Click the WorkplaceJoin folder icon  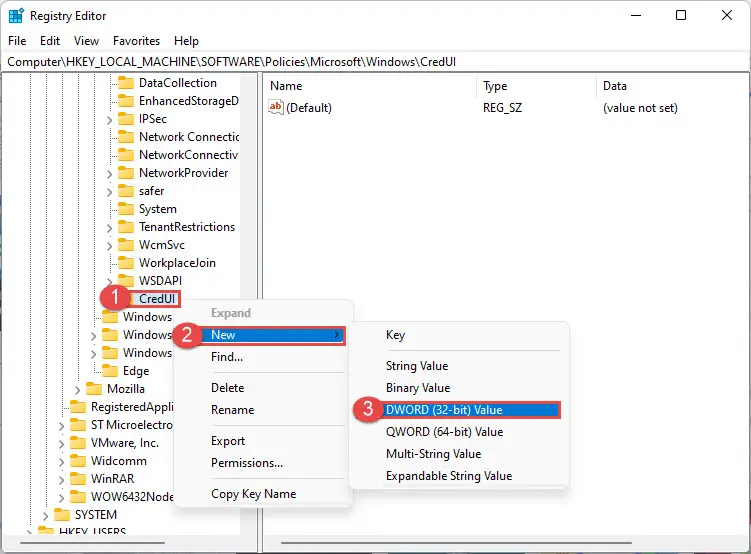pyautogui.click(x=126, y=263)
